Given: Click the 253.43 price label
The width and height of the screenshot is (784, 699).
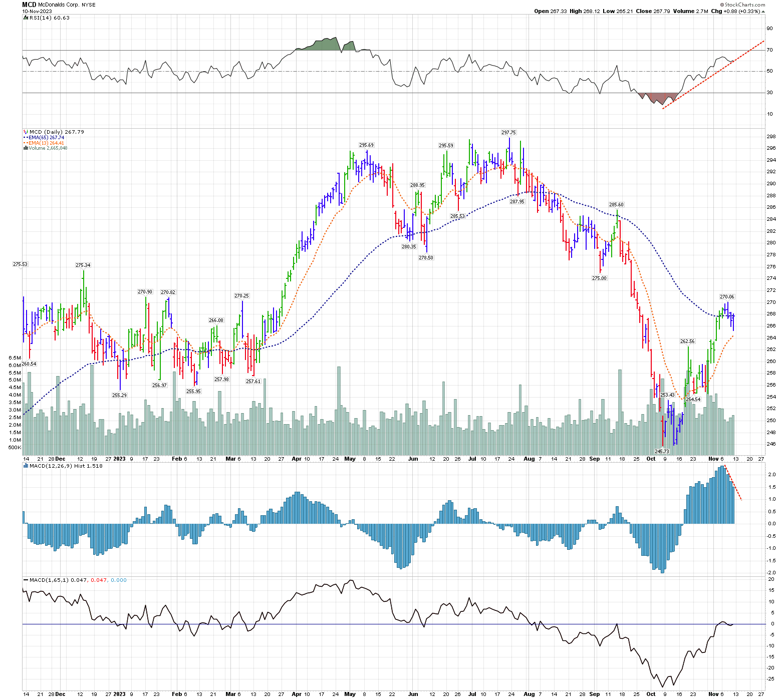Looking at the screenshot, I should [x=667, y=395].
